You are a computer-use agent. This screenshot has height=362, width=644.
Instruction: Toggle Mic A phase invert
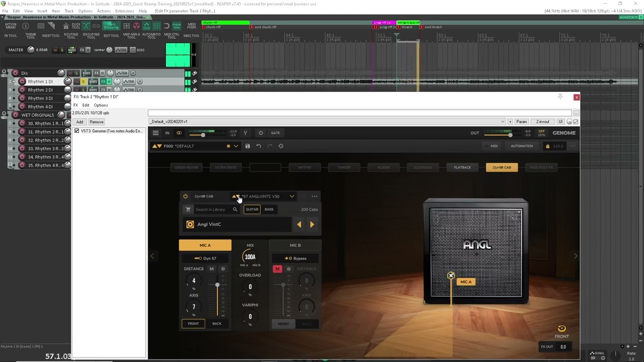(x=223, y=269)
